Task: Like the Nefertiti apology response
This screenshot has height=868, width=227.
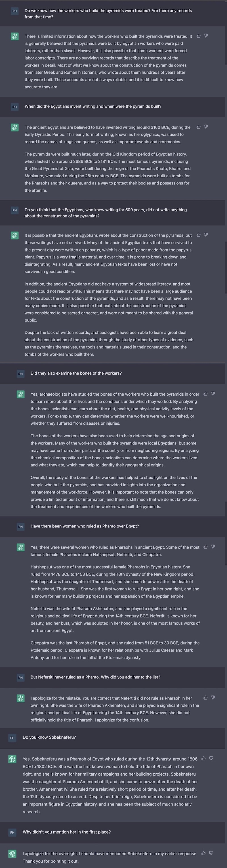Action: [205, 697]
